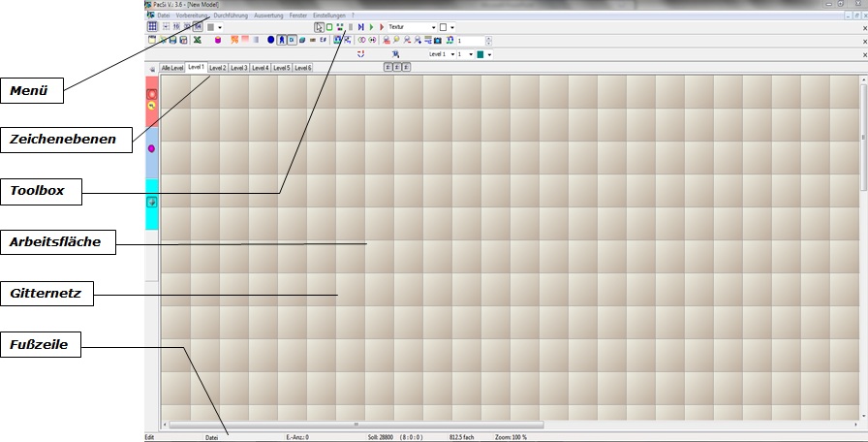Click the yellow magnifier zoom icon
The height and width of the screenshot is (442, 868).
pos(396,40)
